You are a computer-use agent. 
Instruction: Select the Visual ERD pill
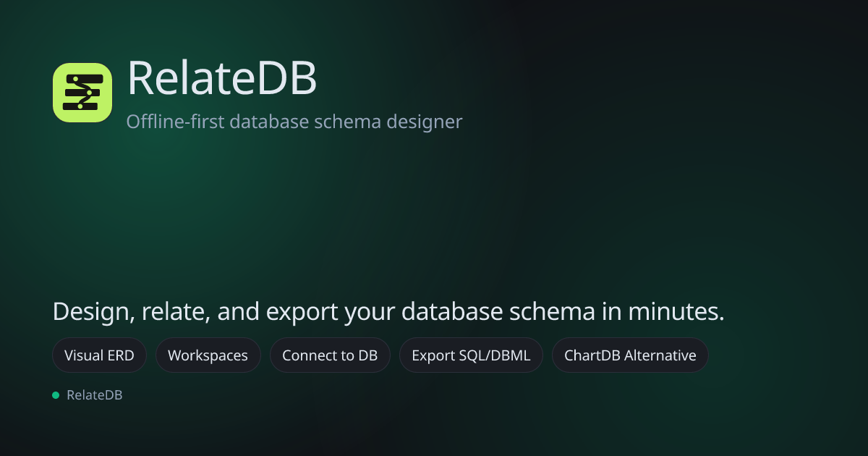[x=99, y=355]
